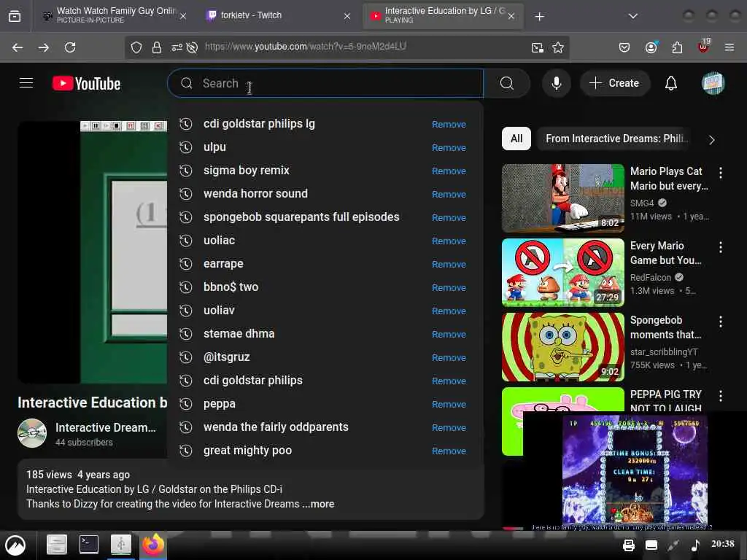Open file manager in taskbar
This screenshot has width=747, height=560.
coord(57,544)
